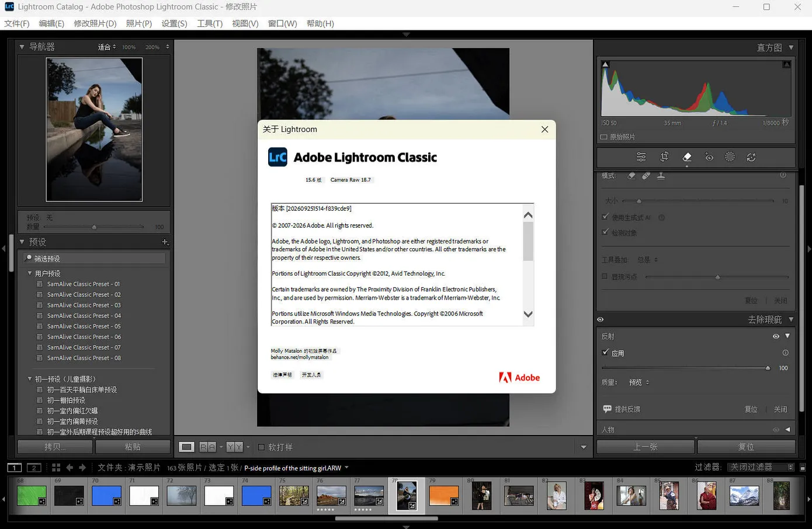The width and height of the screenshot is (812, 529).
Task: Select filmstrip thumbnail number 87 snowy mountain
Action: pos(744,496)
